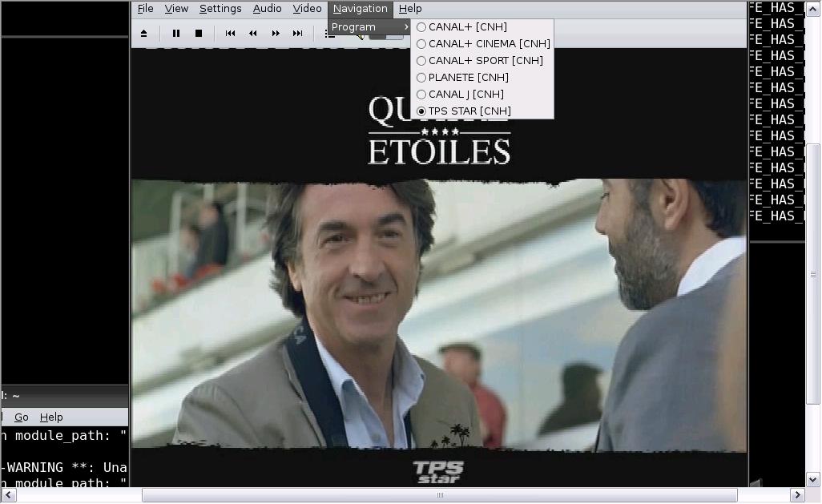Viewport: 822px width, 504px height.
Task: Open the File menu
Action: 145,8
